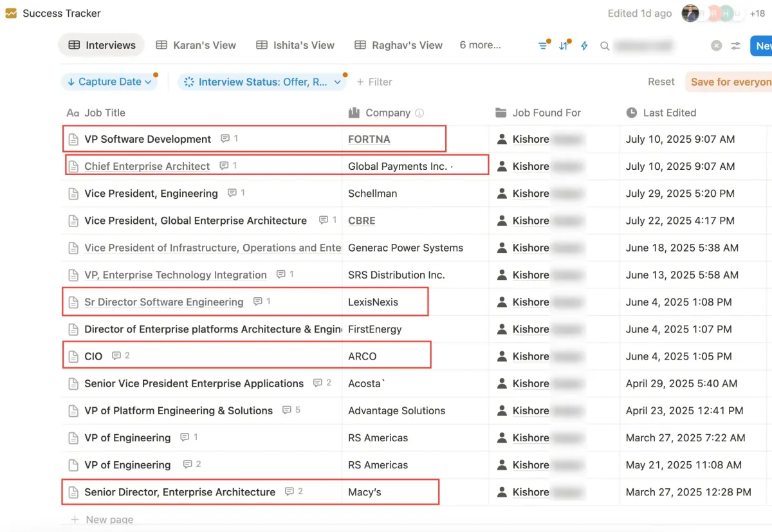The width and height of the screenshot is (772, 532).
Task: Open the Capture Date sort dropdown
Action: [x=109, y=82]
